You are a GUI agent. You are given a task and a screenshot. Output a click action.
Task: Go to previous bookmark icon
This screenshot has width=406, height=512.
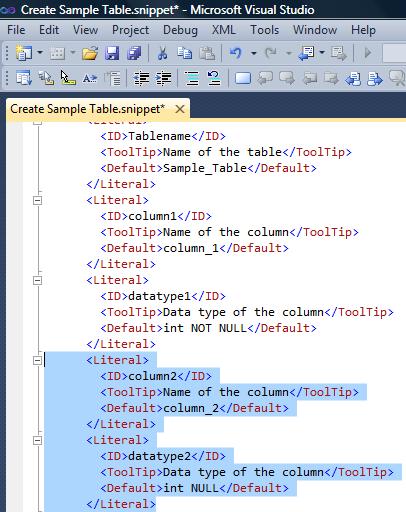265,79
